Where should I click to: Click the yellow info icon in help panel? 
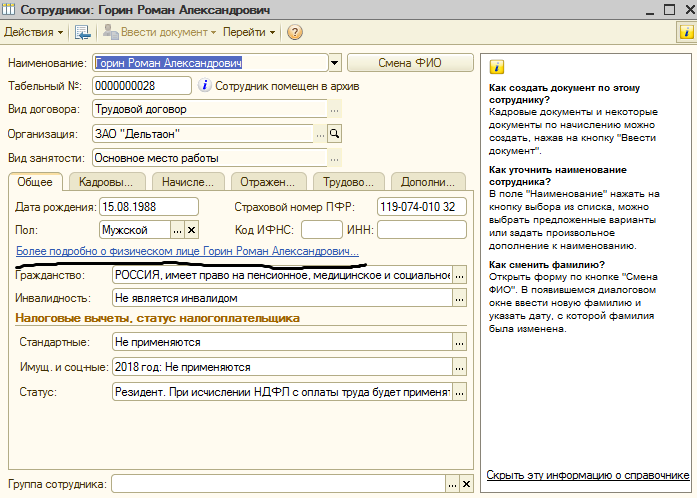(497, 67)
